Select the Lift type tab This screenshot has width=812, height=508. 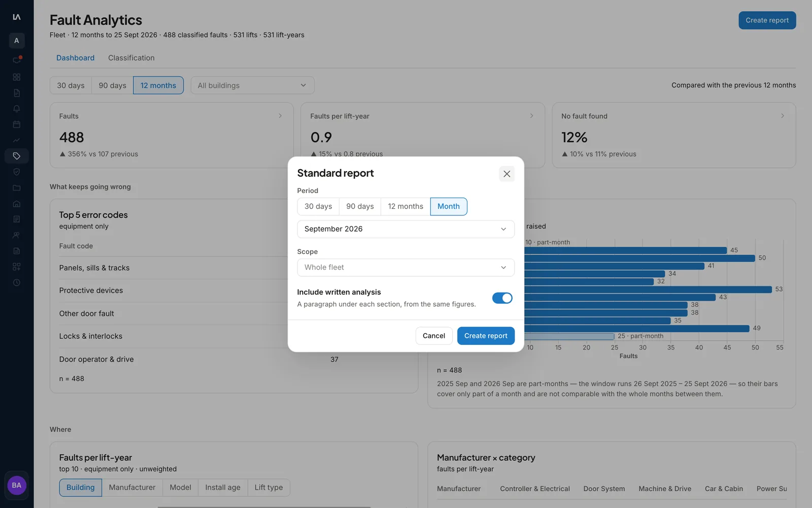point(268,488)
